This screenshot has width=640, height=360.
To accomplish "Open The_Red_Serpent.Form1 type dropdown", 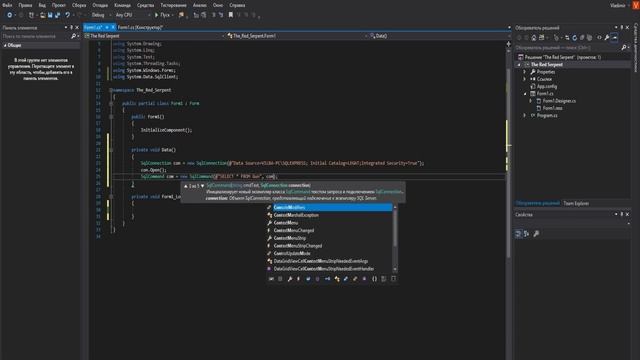I will [297, 36].
